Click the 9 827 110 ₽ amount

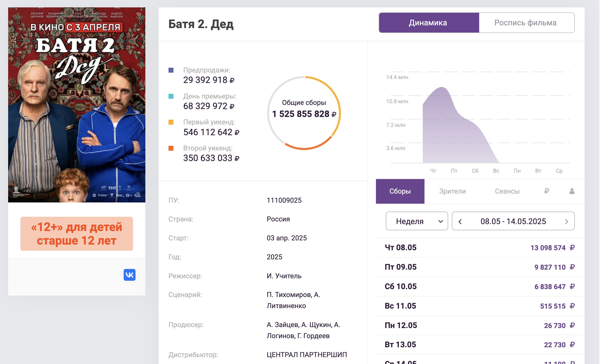(555, 267)
